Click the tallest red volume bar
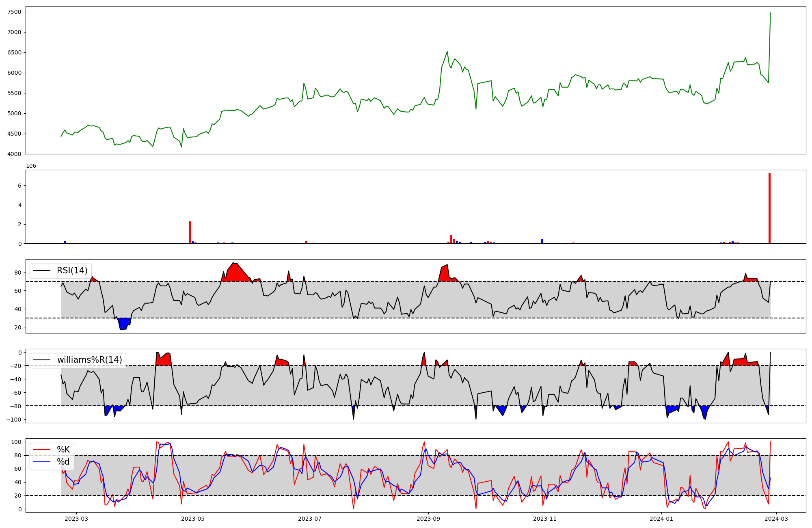The height and width of the screenshot is (528, 812). tap(769, 208)
